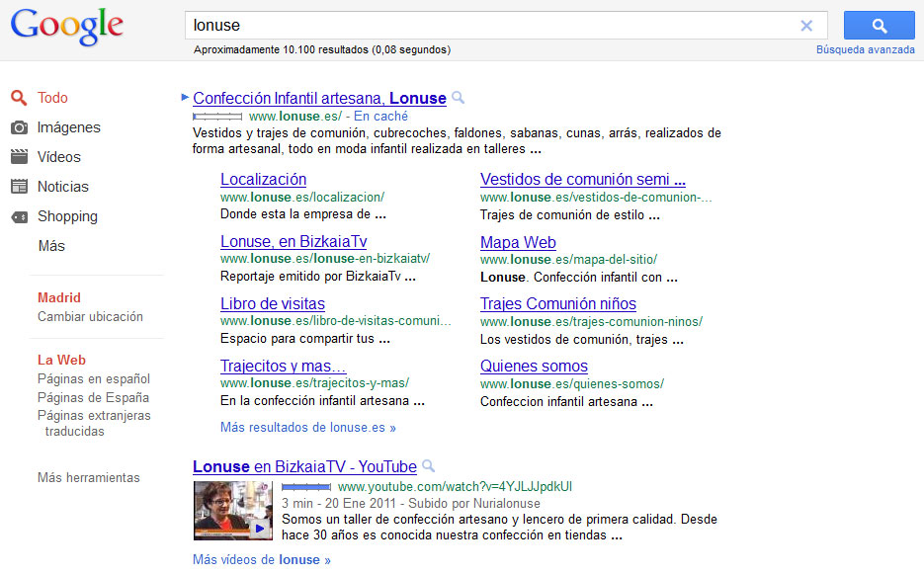Click the clapperboard icon beside Vídeos

[x=19, y=157]
